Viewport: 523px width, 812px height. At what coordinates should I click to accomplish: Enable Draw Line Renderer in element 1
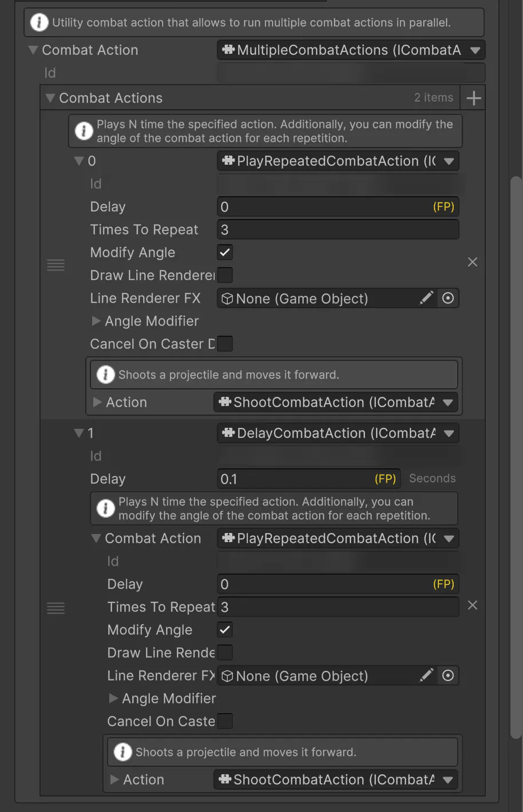click(x=225, y=652)
